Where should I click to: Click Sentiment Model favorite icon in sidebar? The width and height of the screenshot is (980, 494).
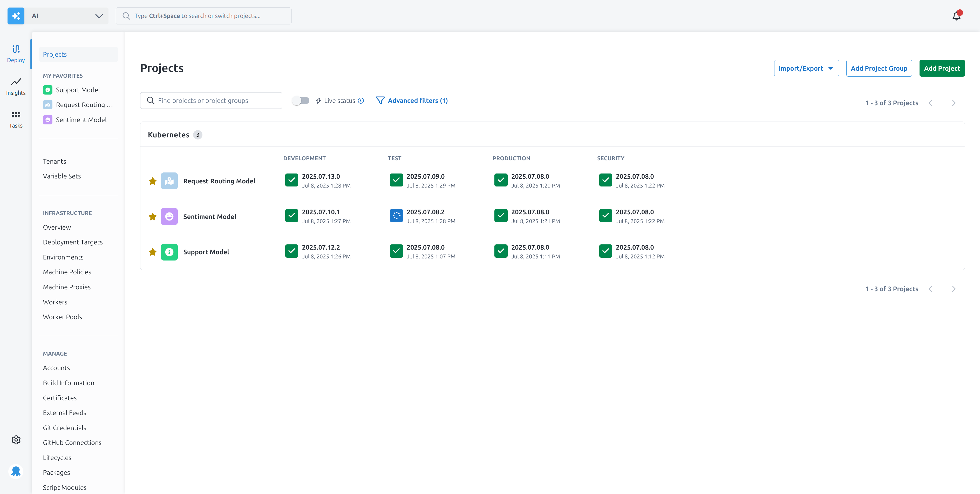coord(47,120)
